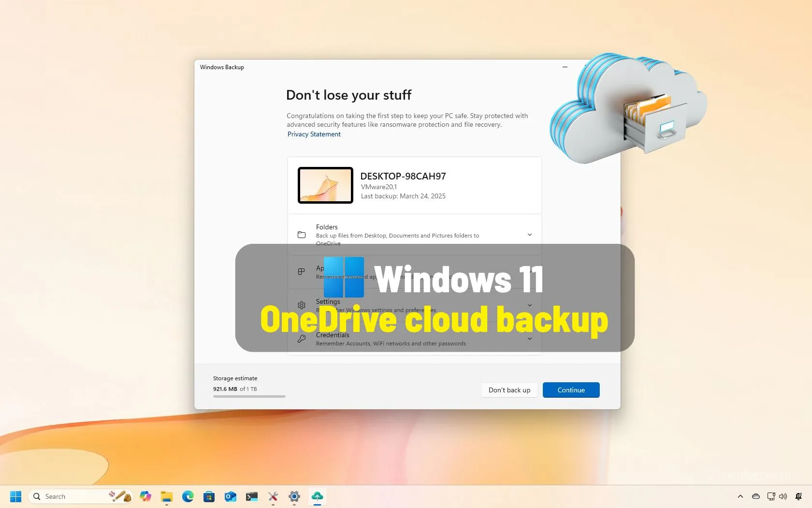Screen dimensions: 812x508
Task: Click the Don't back up button
Action: click(509, 390)
